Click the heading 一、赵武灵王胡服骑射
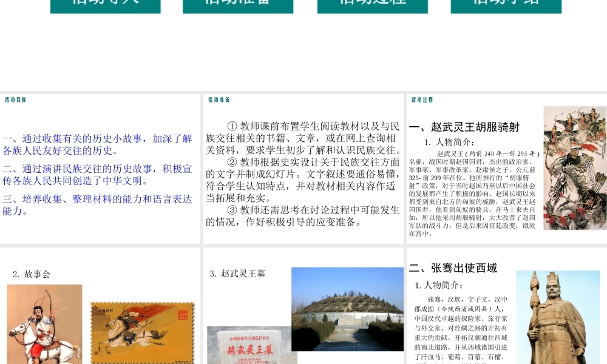Viewport: 607px width, 364px height. (x=464, y=127)
